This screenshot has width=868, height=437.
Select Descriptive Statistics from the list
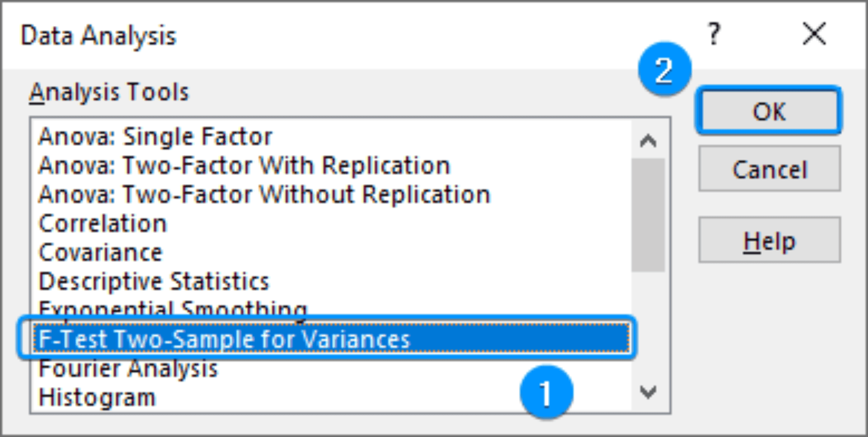153,281
